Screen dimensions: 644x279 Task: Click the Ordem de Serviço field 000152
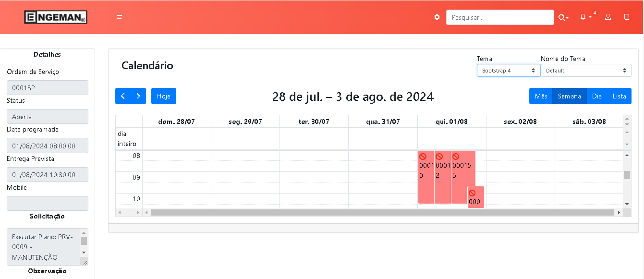[x=48, y=88]
